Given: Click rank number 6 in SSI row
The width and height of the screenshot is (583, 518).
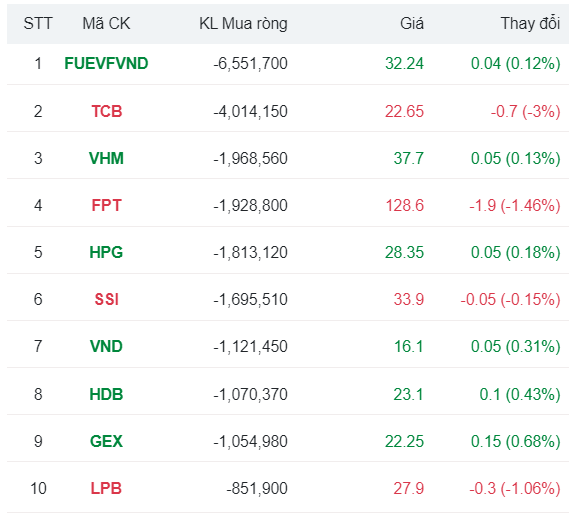Looking at the screenshot, I should tap(38, 299).
